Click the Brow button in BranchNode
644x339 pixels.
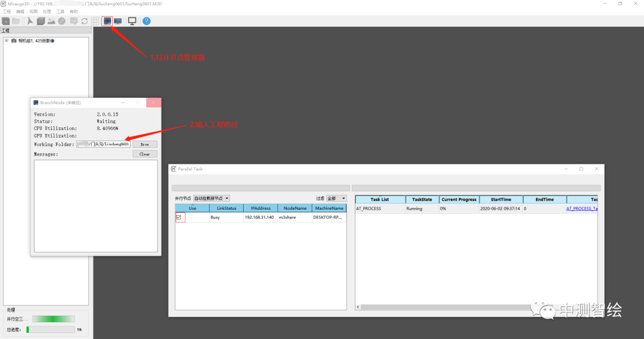[145, 144]
